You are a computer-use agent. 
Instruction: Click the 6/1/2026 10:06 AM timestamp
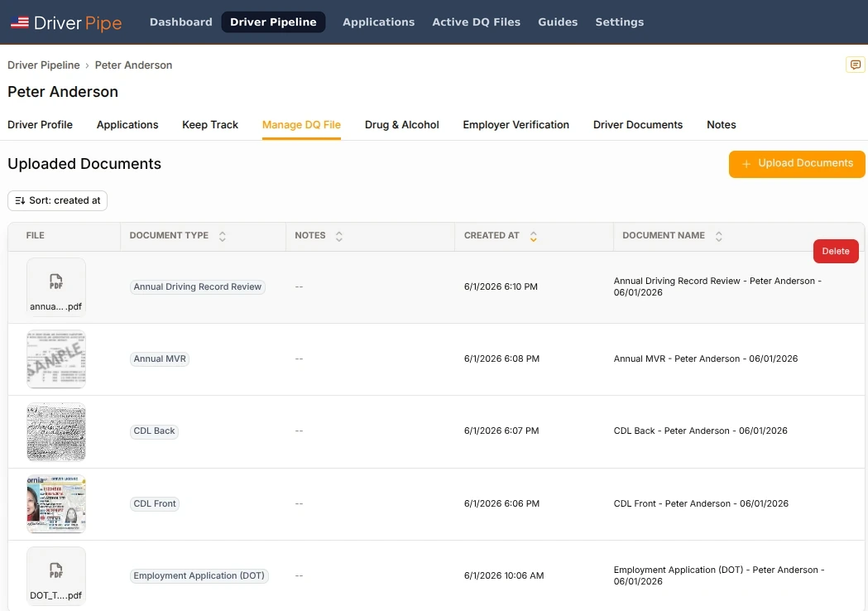coord(504,576)
